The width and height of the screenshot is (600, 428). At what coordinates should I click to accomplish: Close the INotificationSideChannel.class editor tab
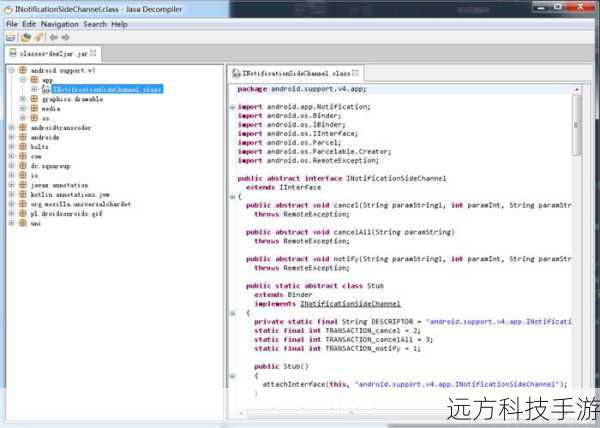click(355, 73)
